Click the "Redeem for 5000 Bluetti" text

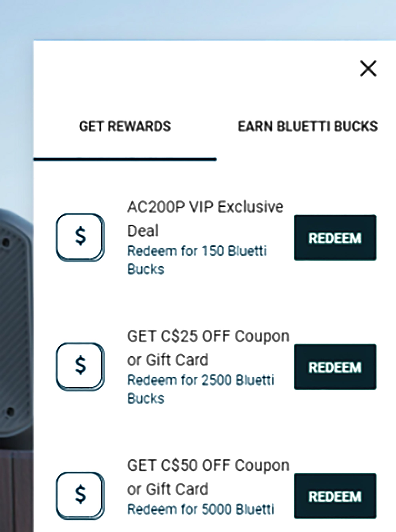click(200, 509)
